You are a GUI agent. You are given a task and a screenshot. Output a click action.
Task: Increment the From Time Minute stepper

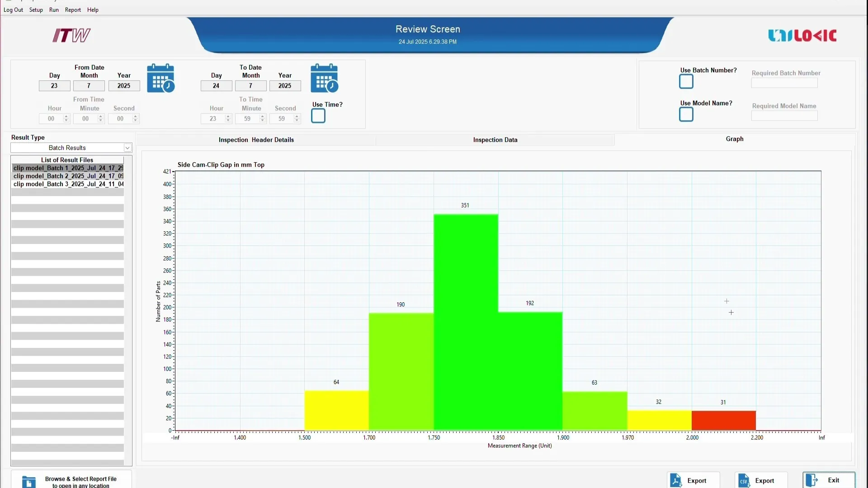[x=100, y=116]
